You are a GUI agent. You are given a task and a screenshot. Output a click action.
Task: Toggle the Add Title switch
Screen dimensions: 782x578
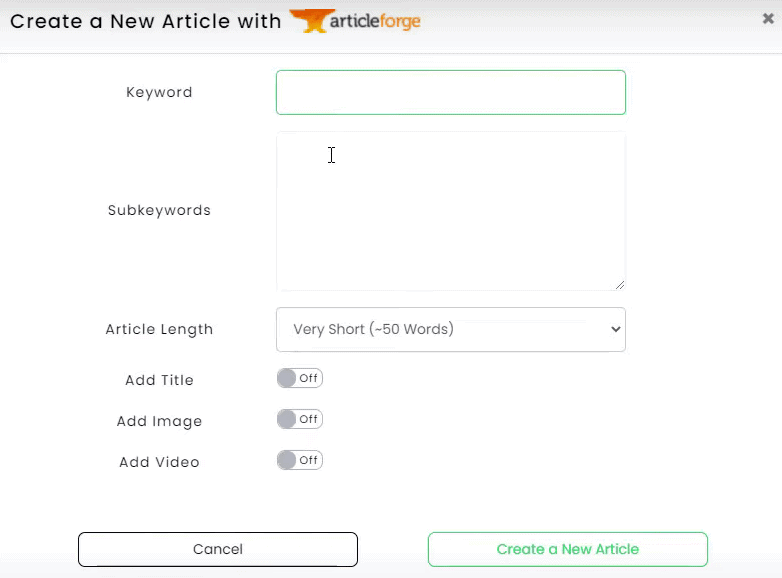click(x=300, y=379)
